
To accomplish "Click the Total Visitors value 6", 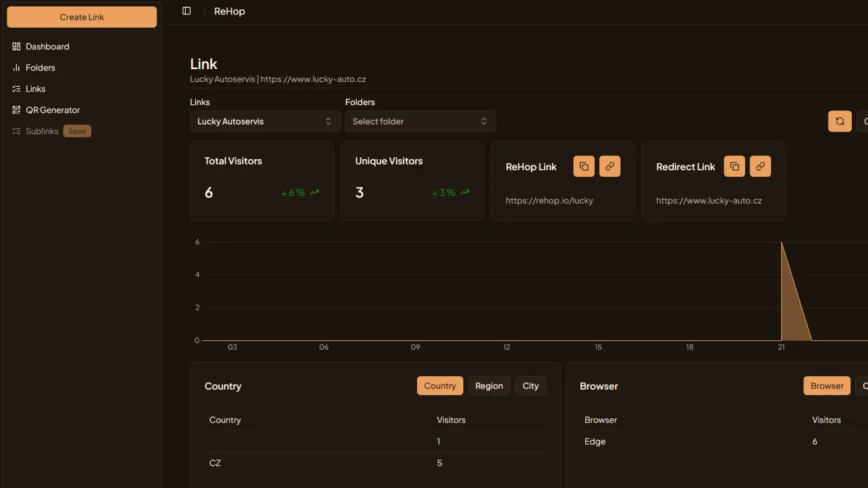I will point(209,192).
